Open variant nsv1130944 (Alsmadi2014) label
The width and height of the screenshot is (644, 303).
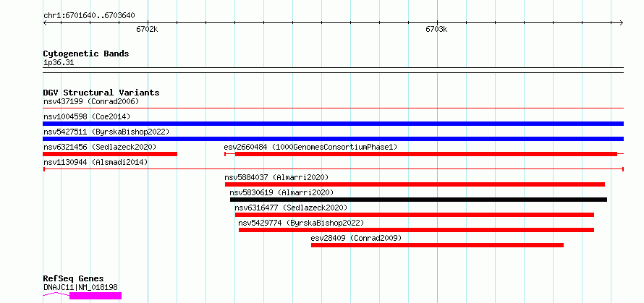pyautogui.click(x=96, y=162)
